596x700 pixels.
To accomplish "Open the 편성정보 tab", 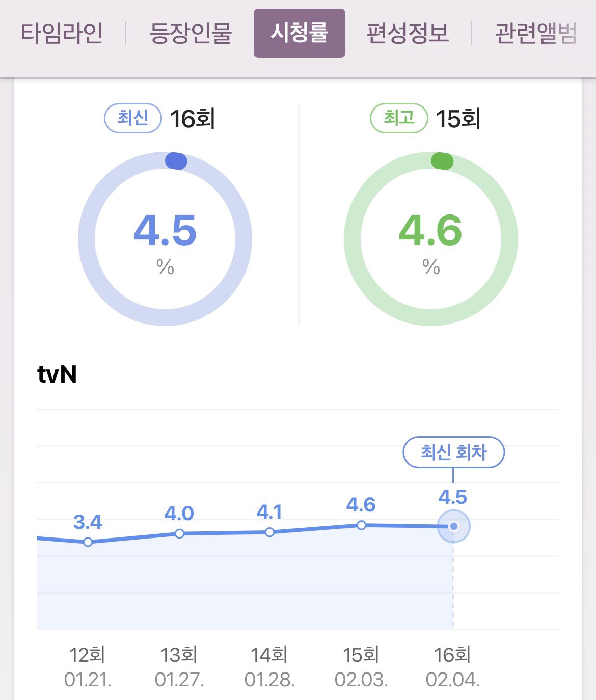I will 408,33.
